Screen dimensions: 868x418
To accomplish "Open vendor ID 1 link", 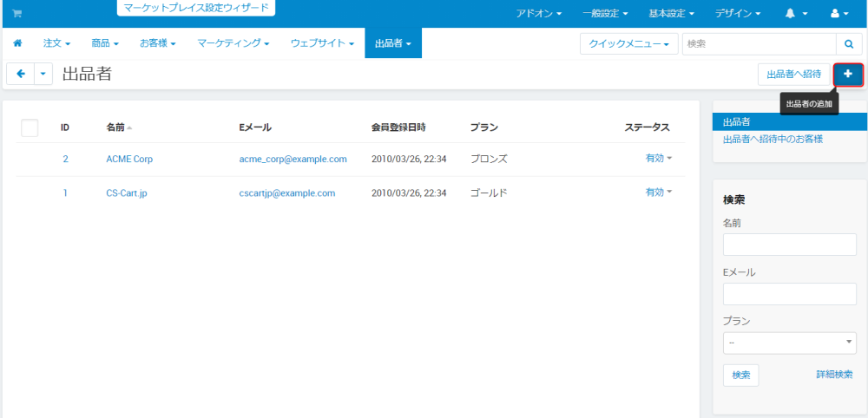I will [x=65, y=193].
